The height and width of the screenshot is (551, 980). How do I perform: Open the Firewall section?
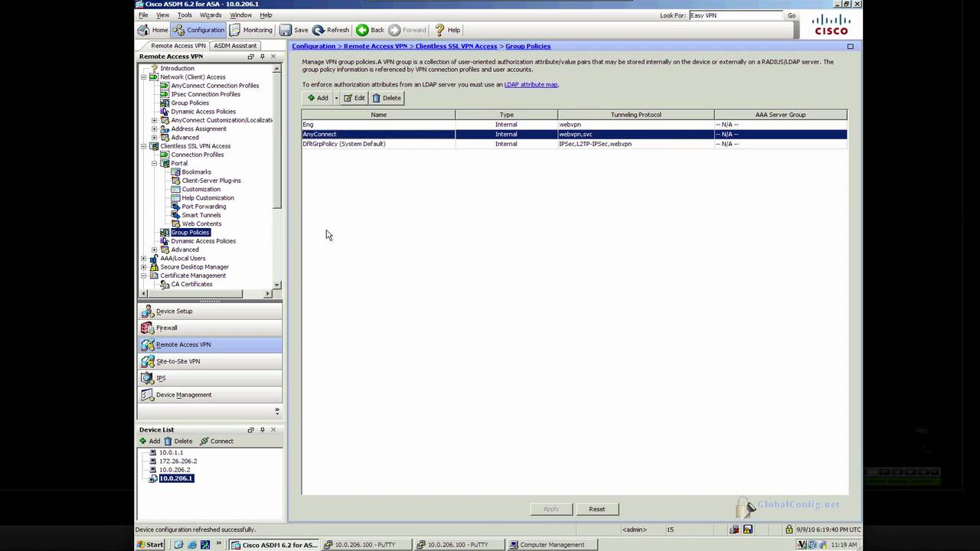210,328
